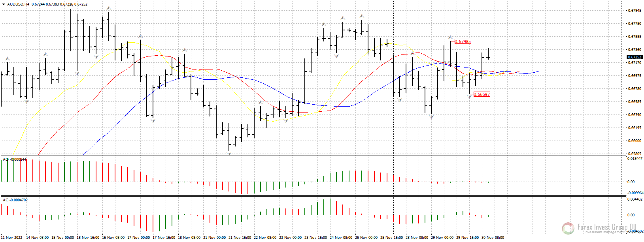Click the 0.67945 price scale label
Image resolution: width=644 pixels, height=242 pixels.
coord(635,11)
